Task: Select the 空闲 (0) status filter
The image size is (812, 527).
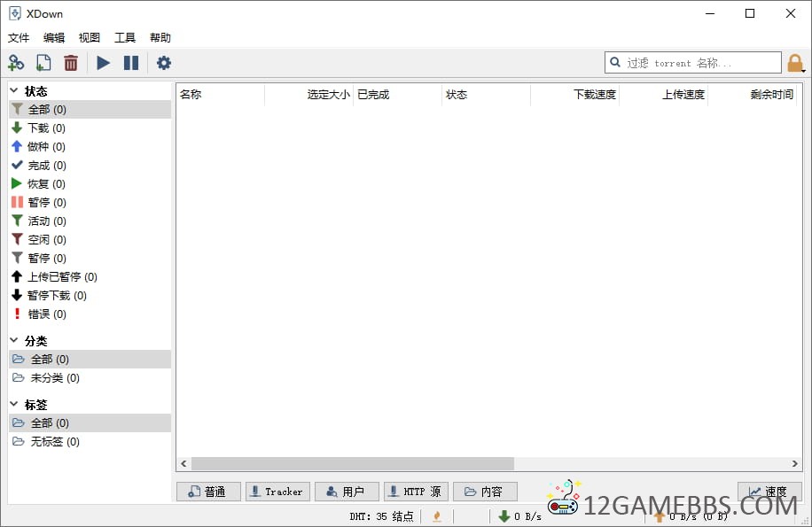Action: [x=90, y=239]
